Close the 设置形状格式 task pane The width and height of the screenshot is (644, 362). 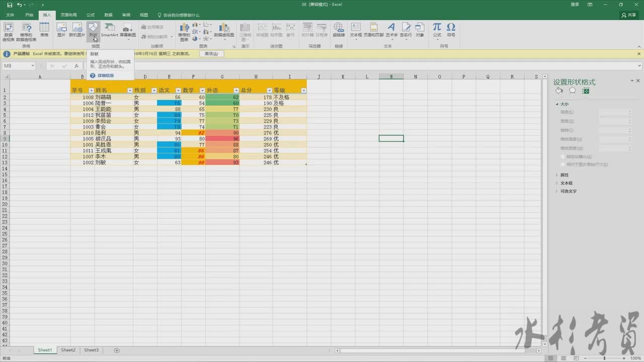coord(638,81)
